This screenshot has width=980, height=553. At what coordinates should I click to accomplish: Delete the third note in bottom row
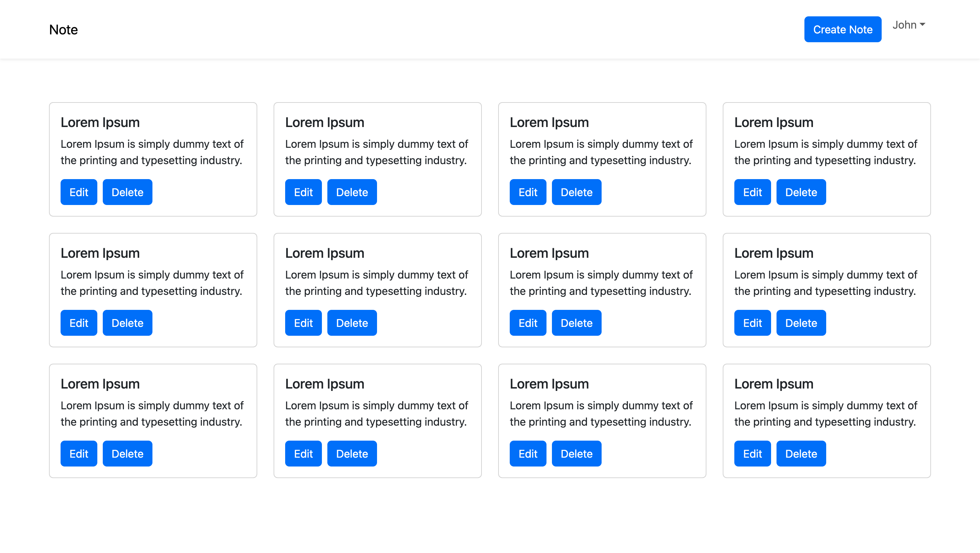[x=576, y=454]
